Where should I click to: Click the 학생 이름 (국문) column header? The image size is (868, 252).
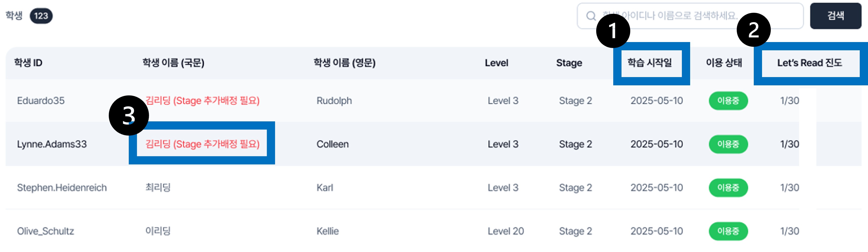click(173, 63)
